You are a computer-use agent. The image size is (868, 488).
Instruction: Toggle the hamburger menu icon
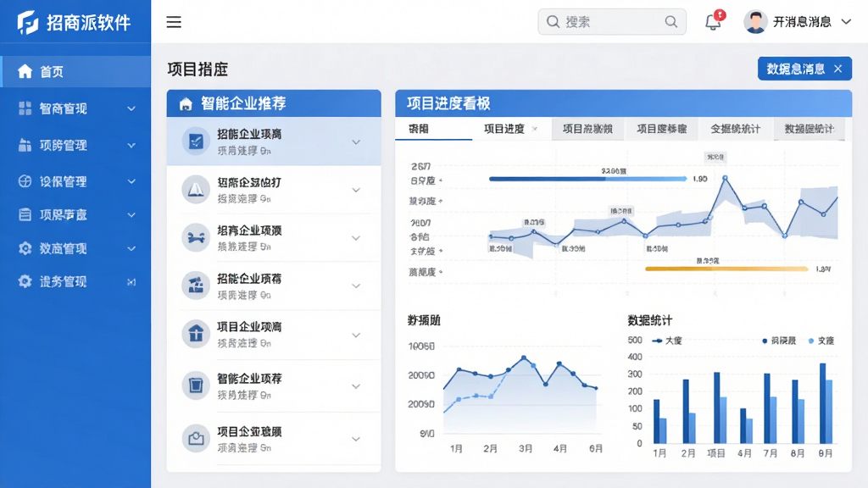174,22
